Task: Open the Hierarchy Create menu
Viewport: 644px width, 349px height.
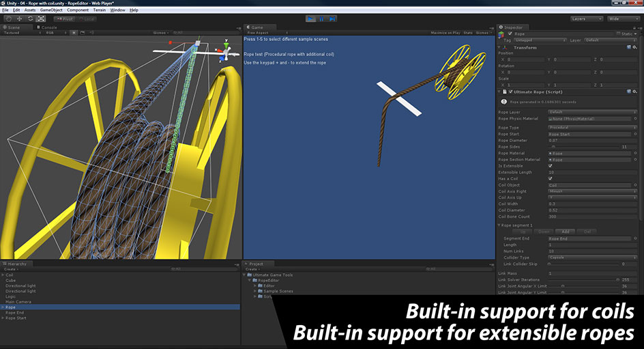Action: pos(11,269)
